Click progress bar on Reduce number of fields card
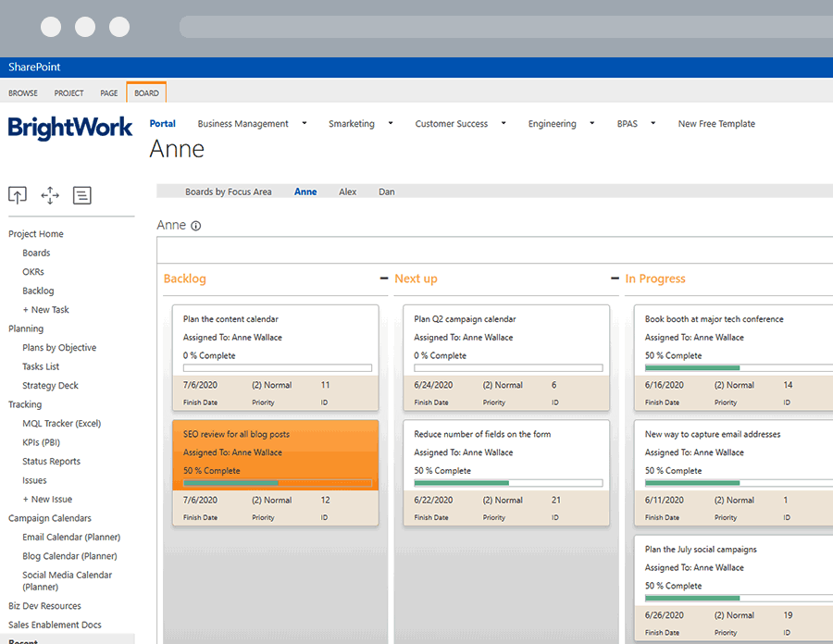Viewport: 833px width, 644px height. pyautogui.click(x=508, y=483)
